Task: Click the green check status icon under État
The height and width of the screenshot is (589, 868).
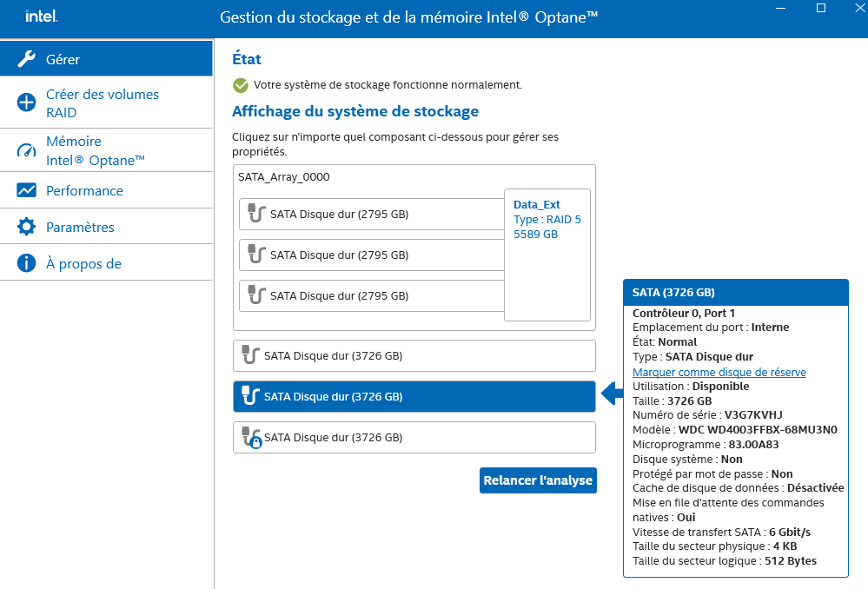Action: point(241,85)
